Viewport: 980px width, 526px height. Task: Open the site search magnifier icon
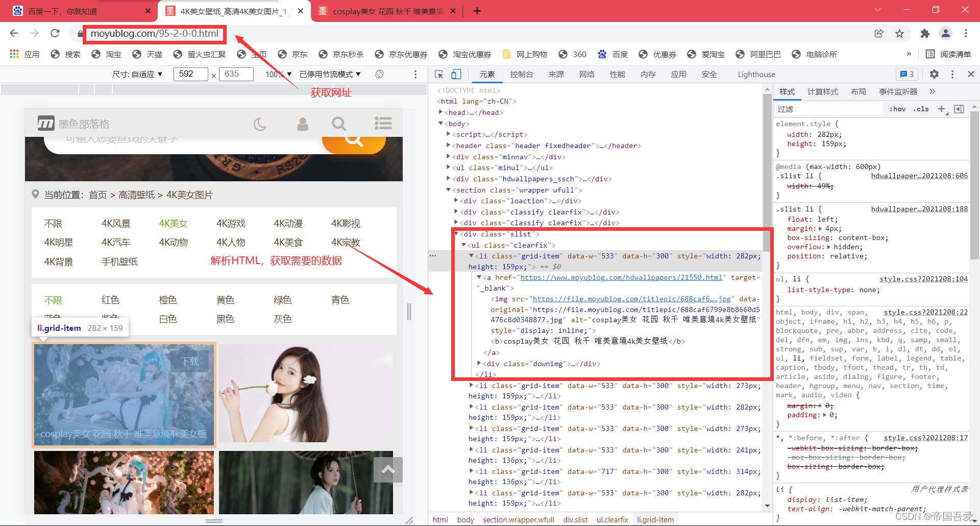[339, 124]
